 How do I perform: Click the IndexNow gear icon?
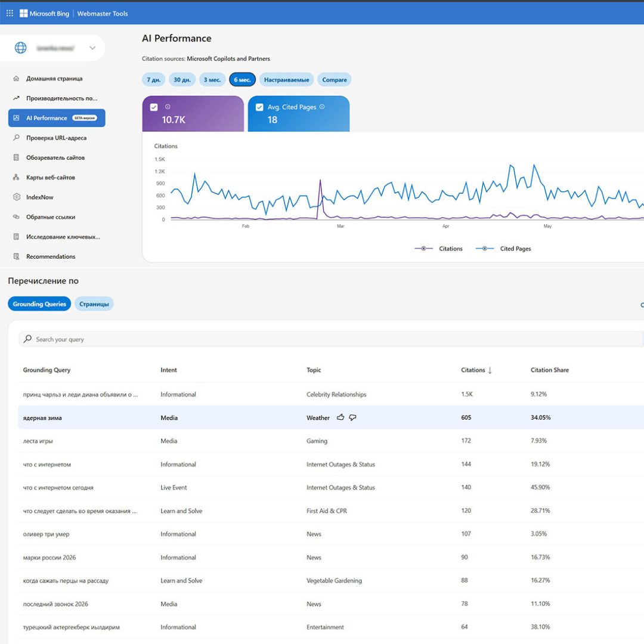click(17, 197)
